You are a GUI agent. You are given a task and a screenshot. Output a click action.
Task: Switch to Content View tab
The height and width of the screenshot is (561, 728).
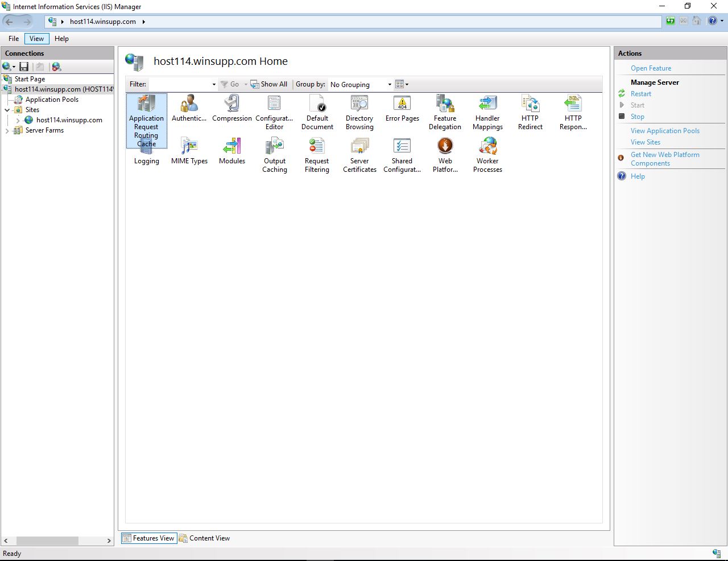click(204, 538)
